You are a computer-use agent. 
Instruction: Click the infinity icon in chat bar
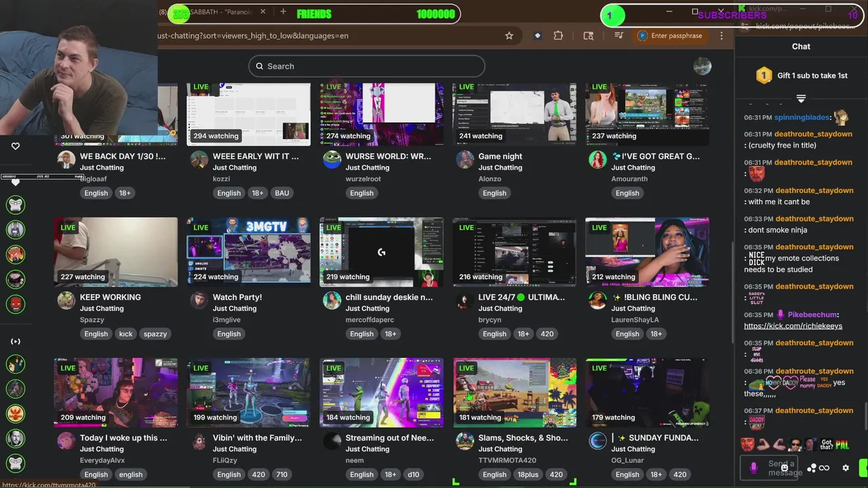(825, 468)
